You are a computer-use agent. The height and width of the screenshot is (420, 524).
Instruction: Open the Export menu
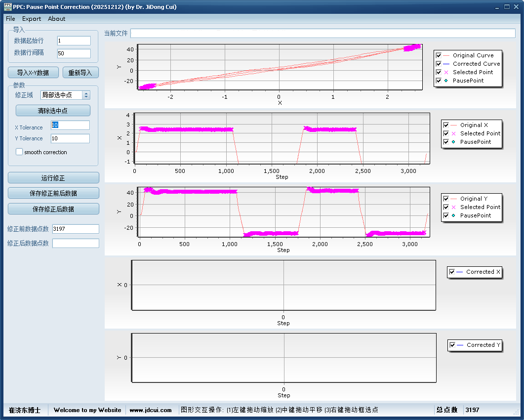coord(32,19)
